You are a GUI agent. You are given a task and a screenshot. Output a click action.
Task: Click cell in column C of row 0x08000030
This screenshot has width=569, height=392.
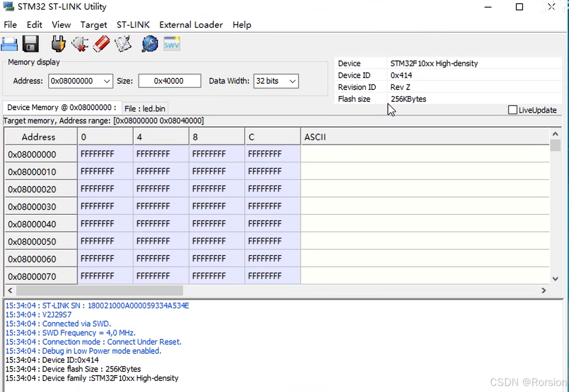tap(273, 206)
